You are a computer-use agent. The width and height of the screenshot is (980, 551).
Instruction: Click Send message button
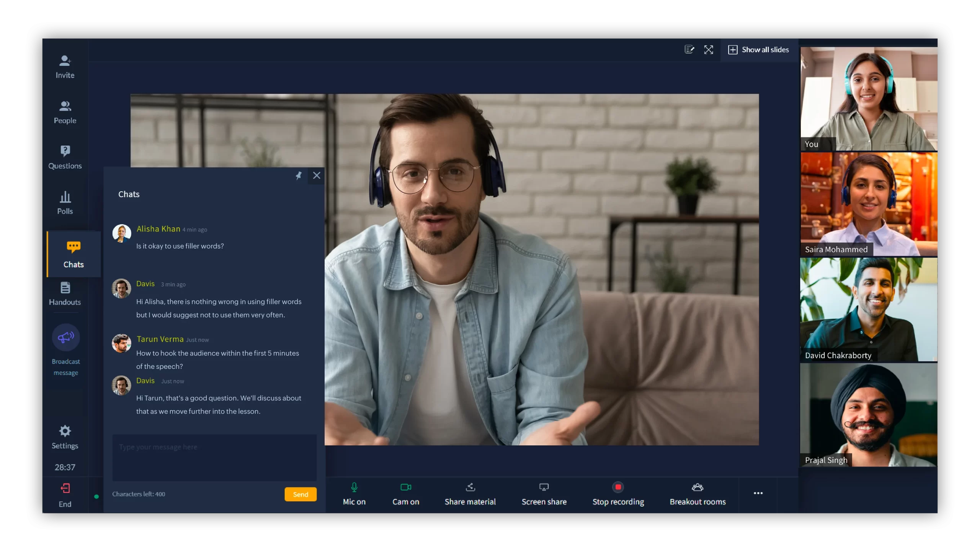(x=300, y=494)
